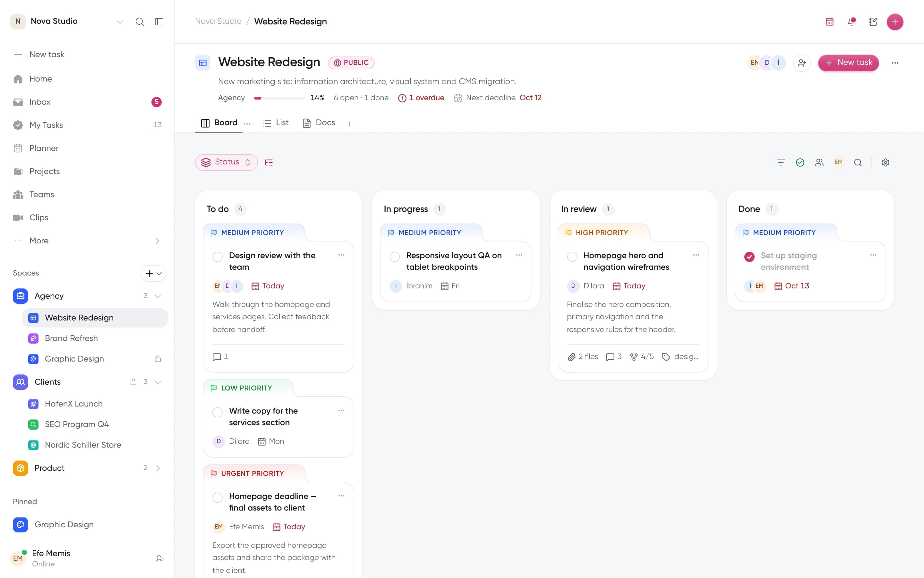
Task: Open board settings gear icon
Action: (885, 162)
